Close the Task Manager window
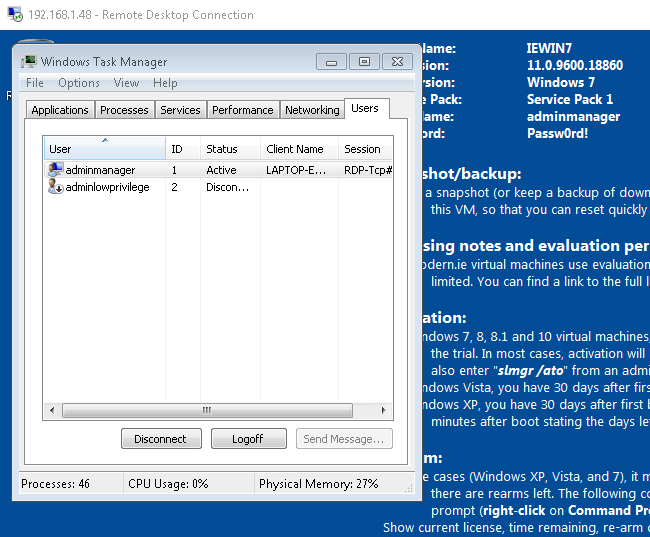This screenshot has width=650, height=537. tap(397, 62)
